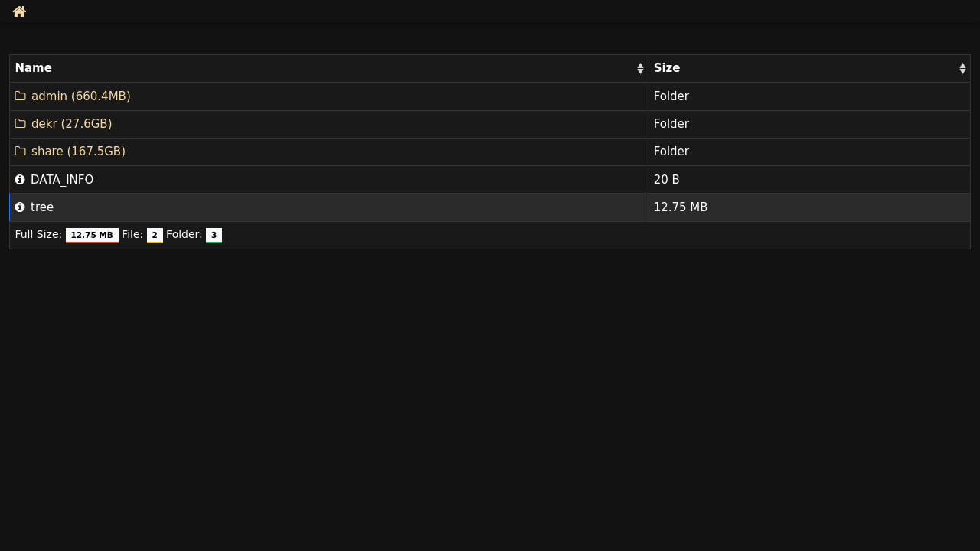Click the folder icon beside share

(20, 152)
